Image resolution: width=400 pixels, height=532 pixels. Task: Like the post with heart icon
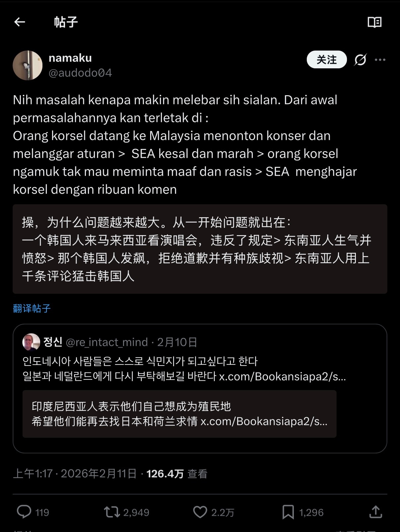pyautogui.click(x=200, y=512)
